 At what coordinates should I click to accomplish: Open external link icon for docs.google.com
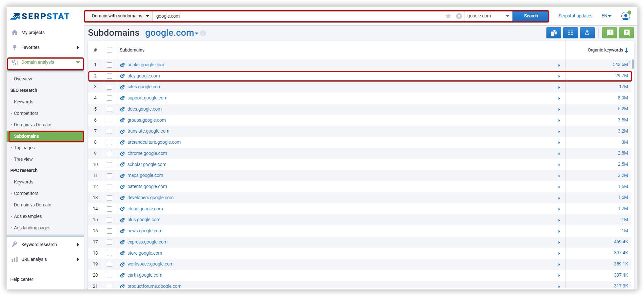122,109
